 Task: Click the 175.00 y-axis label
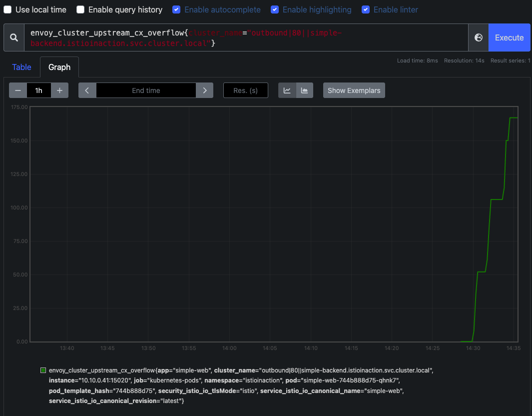pos(19,107)
